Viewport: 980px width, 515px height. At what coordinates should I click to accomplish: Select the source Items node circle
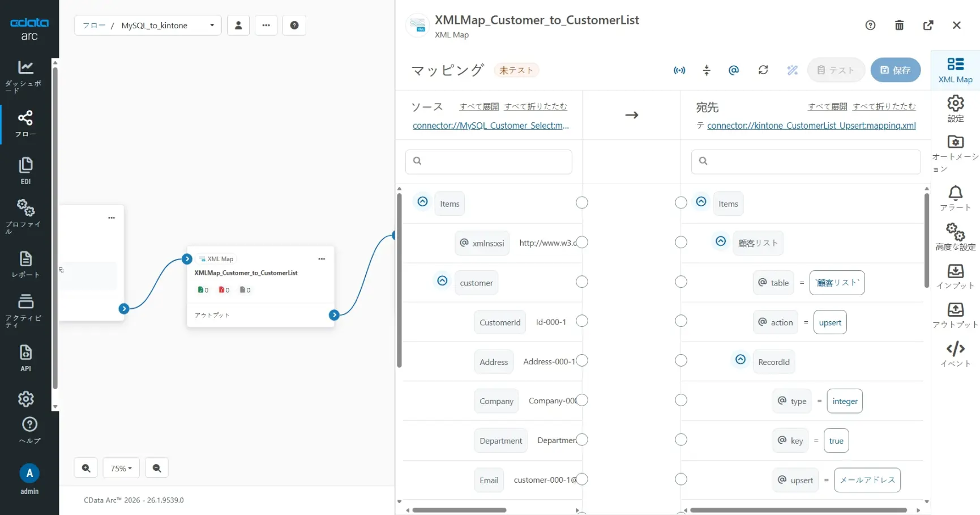pyautogui.click(x=581, y=203)
